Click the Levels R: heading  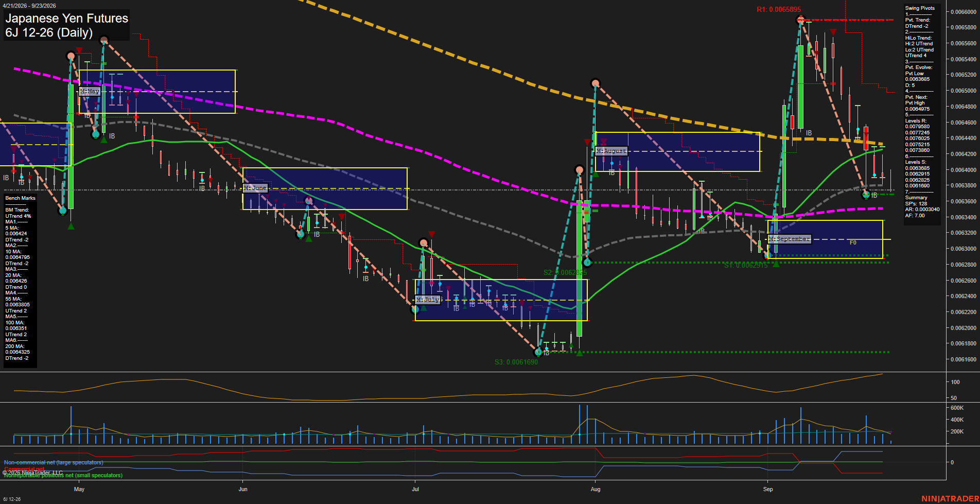click(x=916, y=121)
